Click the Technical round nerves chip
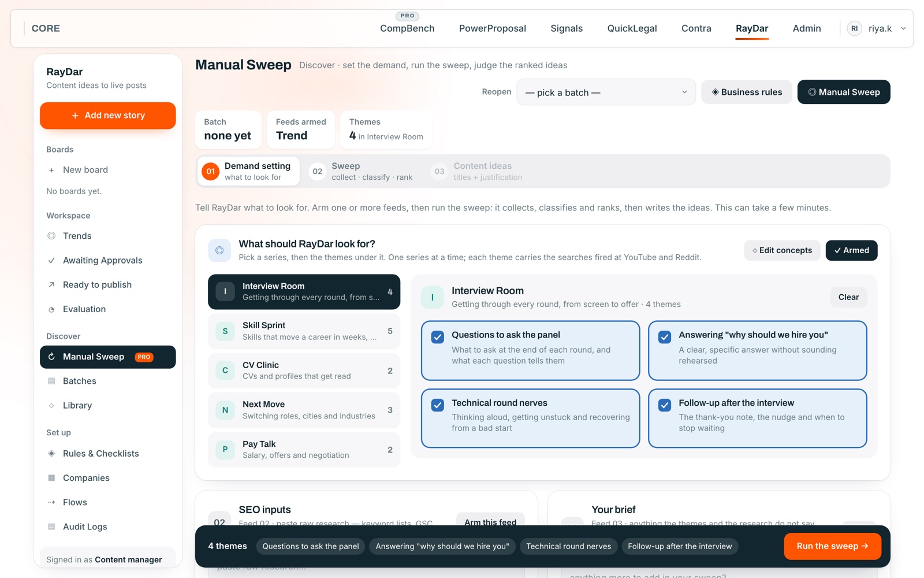This screenshot has width=924, height=578. click(x=568, y=546)
